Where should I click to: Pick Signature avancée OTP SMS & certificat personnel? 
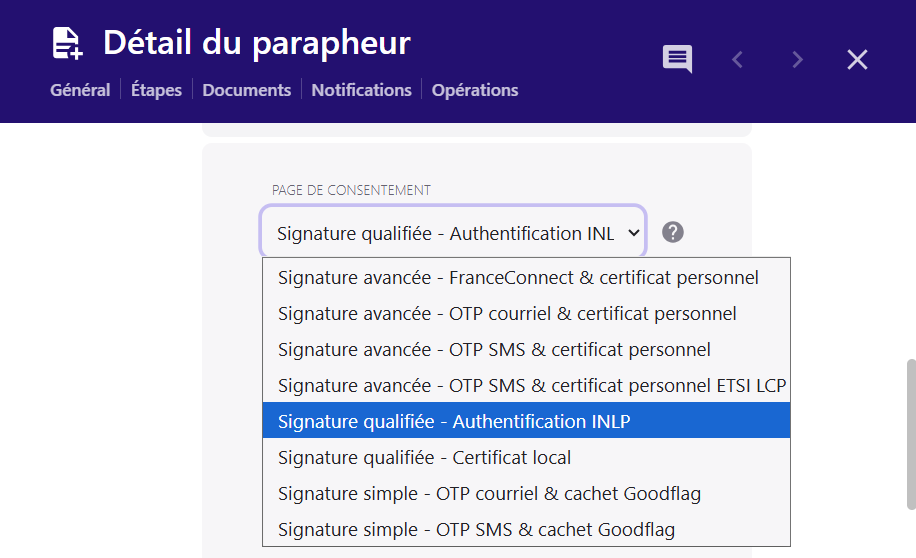[x=494, y=349]
